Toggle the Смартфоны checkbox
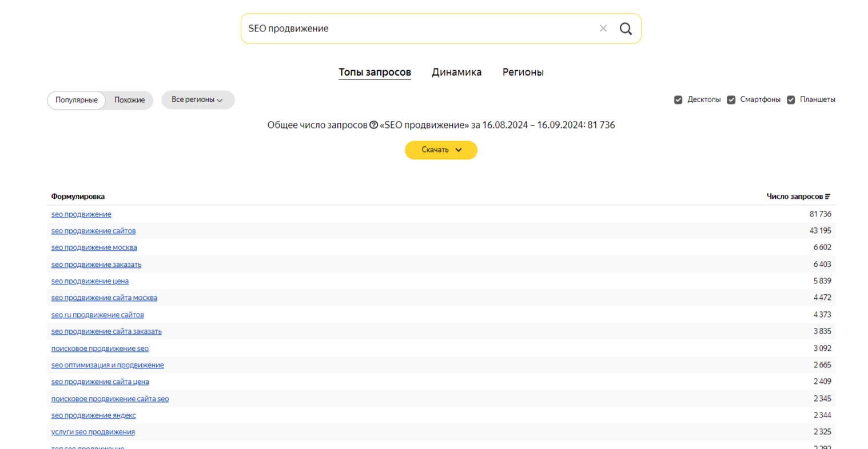The height and width of the screenshot is (449, 868). tap(731, 100)
